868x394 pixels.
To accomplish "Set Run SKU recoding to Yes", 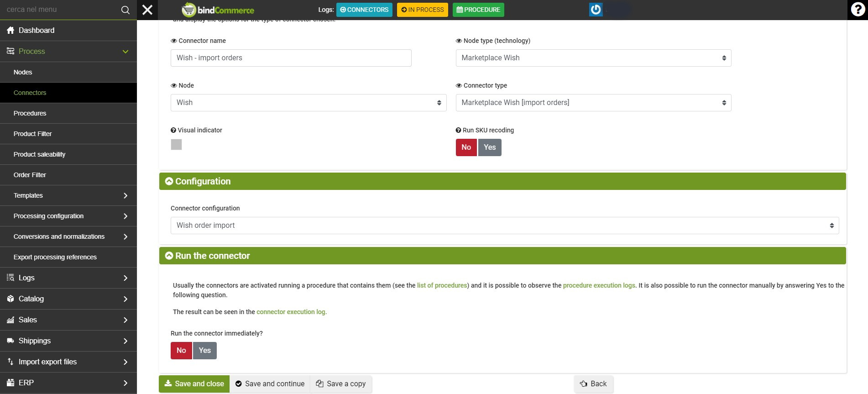I will click(x=490, y=147).
